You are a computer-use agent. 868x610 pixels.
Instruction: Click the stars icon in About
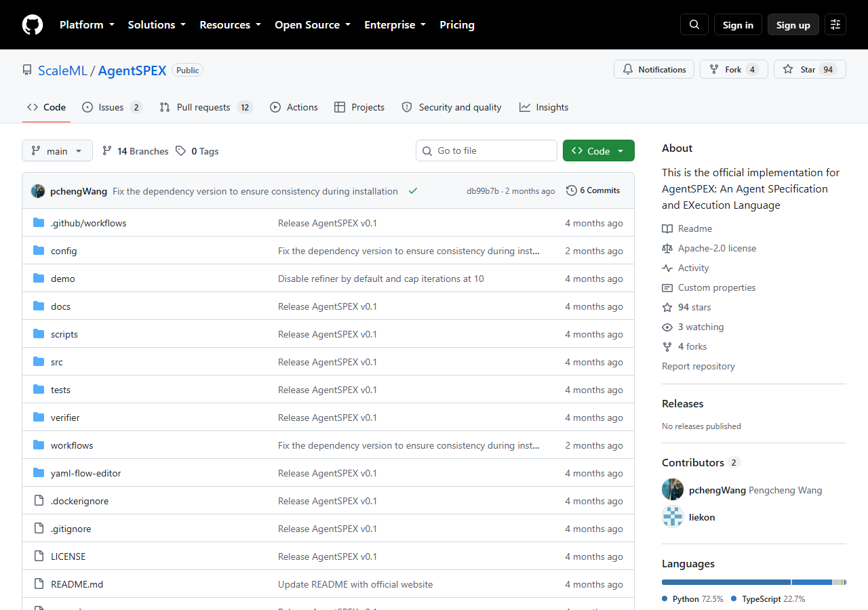click(667, 307)
